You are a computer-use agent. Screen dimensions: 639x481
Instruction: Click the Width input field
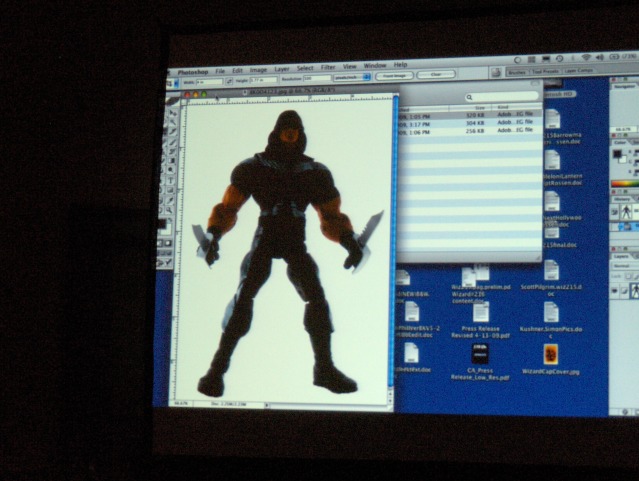(x=209, y=82)
